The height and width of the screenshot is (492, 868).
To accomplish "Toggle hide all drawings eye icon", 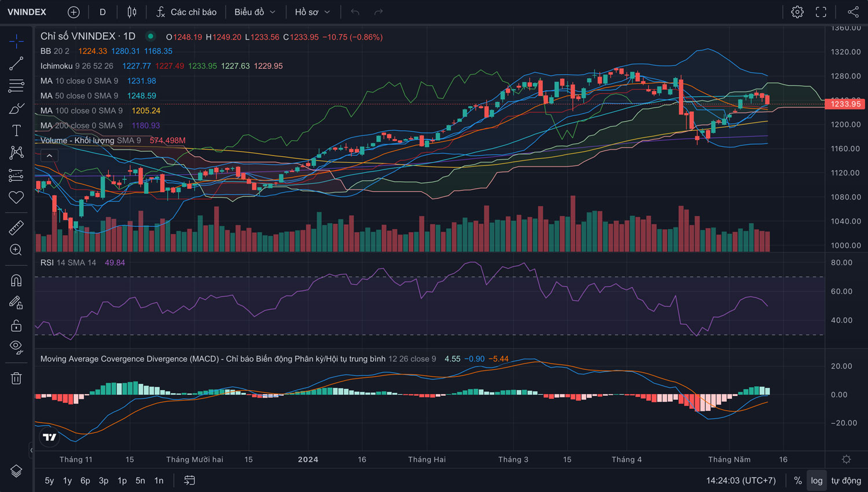I will (x=16, y=347).
